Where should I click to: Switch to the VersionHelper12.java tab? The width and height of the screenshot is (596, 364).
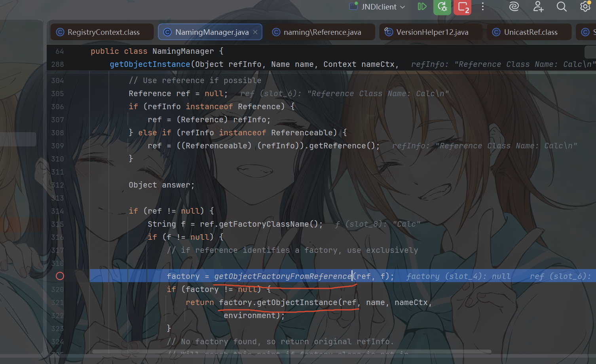click(431, 32)
